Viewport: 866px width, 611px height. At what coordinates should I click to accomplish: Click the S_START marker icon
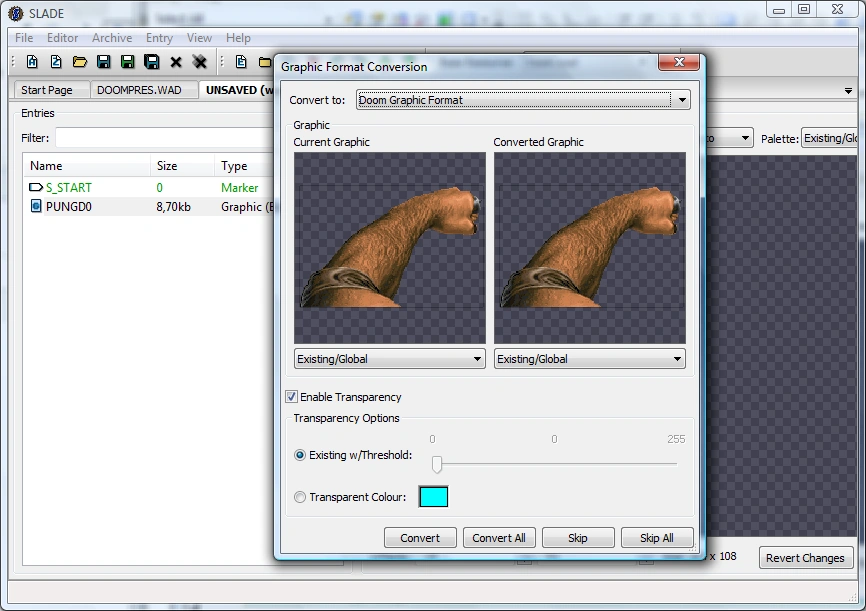[x=35, y=187]
